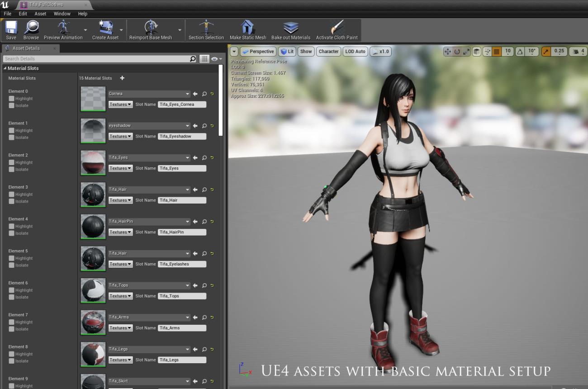Enable Highlight for Element 1

[x=12, y=131]
